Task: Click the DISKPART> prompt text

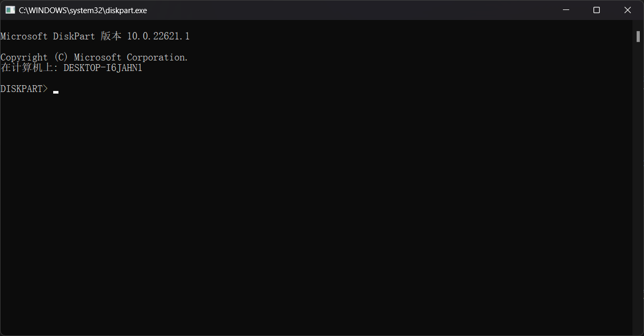Action: 24,89
